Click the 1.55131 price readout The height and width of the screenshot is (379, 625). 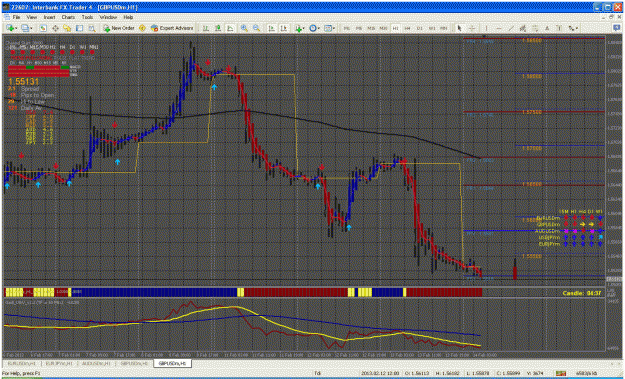[x=24, y=82]
